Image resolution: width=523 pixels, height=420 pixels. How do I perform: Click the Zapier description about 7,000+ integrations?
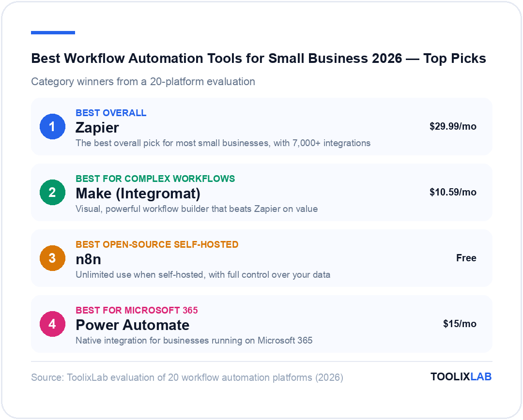point(223,143)
